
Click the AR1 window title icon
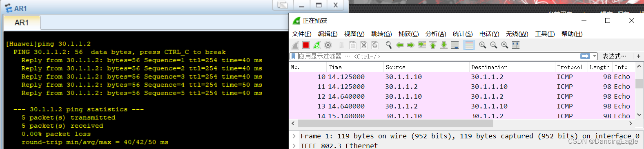tap(9, 8)
